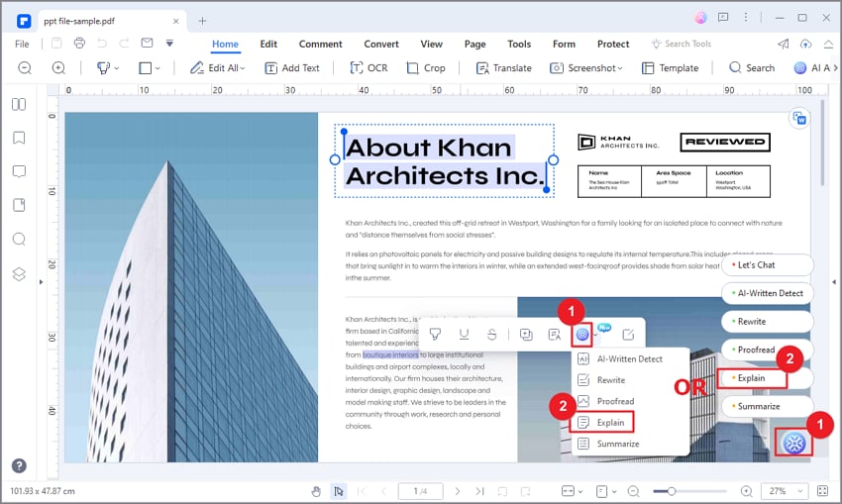842x504 pixels.
Task: Click the Template button
Action: tap(671, 67)
